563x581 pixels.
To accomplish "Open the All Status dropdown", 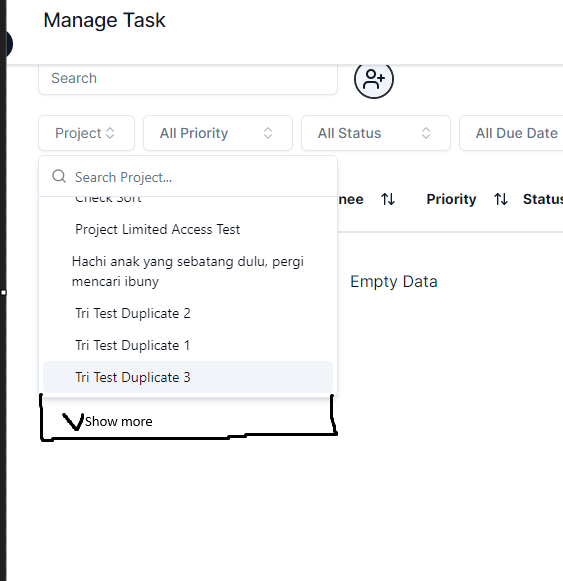I will click(376, 133).
